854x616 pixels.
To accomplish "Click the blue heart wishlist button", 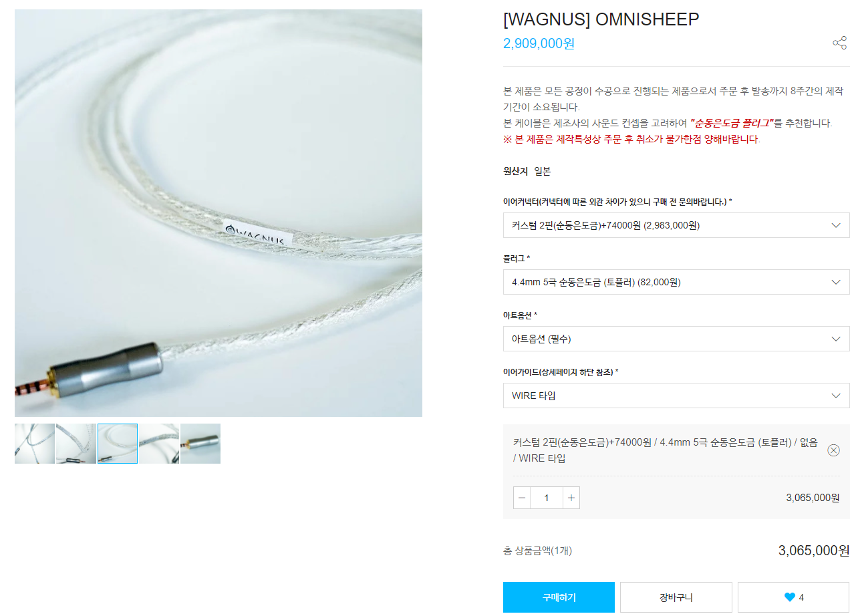I will pyautogui.click(x=793, y=597).
